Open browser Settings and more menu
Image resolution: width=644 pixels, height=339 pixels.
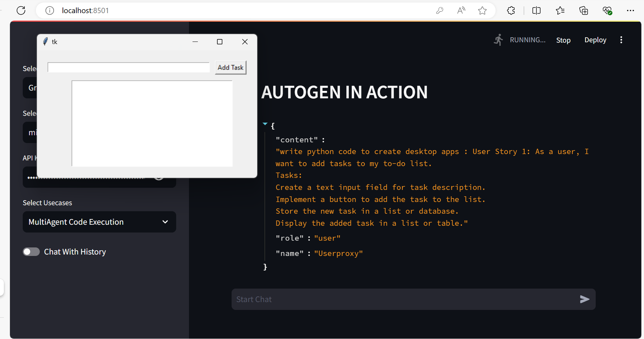click(x=631, y=11)
